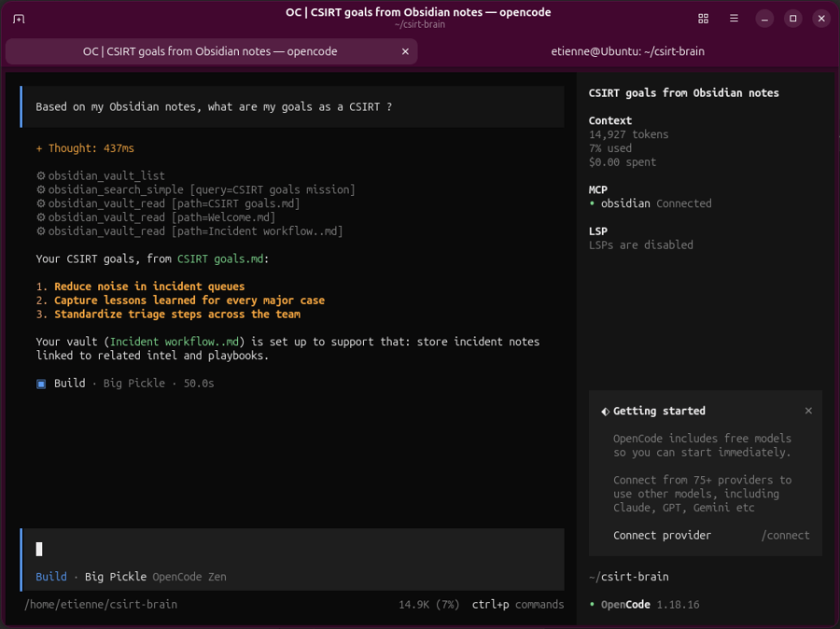
Task: Click the Build agent label in prompt
Action: click(51, 577)
